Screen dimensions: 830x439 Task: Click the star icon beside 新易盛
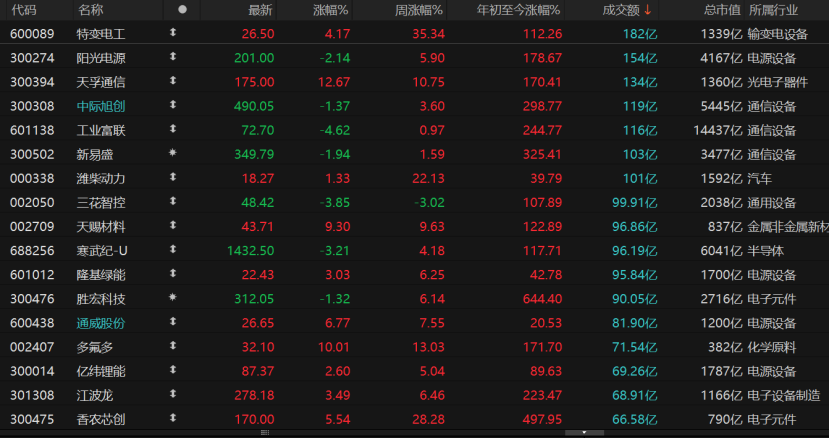(x=173, y=153)
